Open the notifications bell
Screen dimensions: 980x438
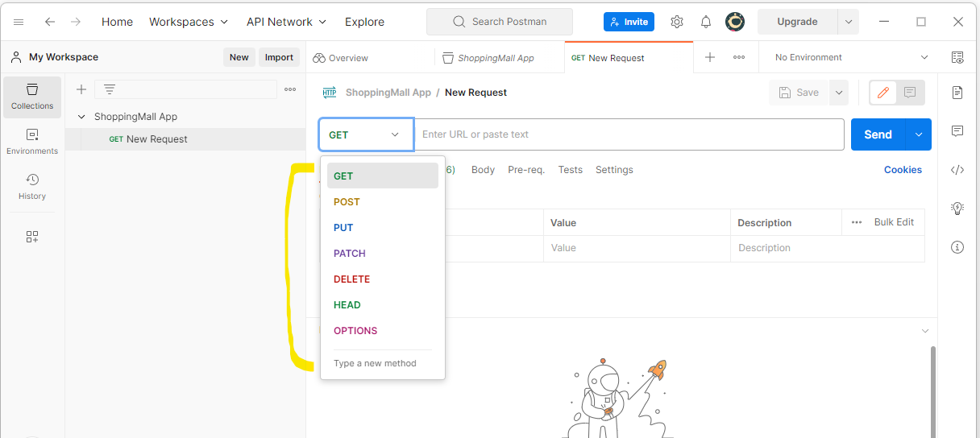pyautogui.click(x=706, y=22)
